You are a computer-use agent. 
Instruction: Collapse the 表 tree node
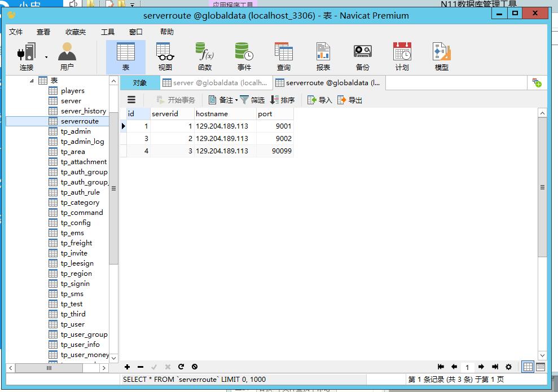(32, 81)
